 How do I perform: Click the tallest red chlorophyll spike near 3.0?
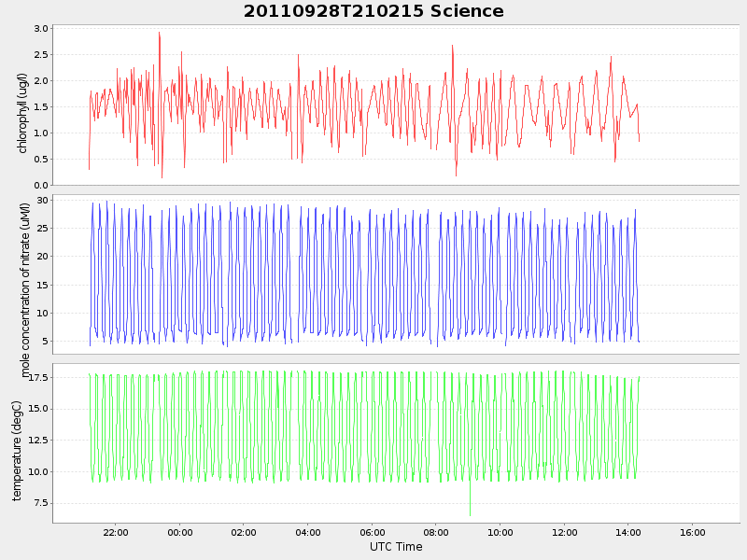coord(159,34)
